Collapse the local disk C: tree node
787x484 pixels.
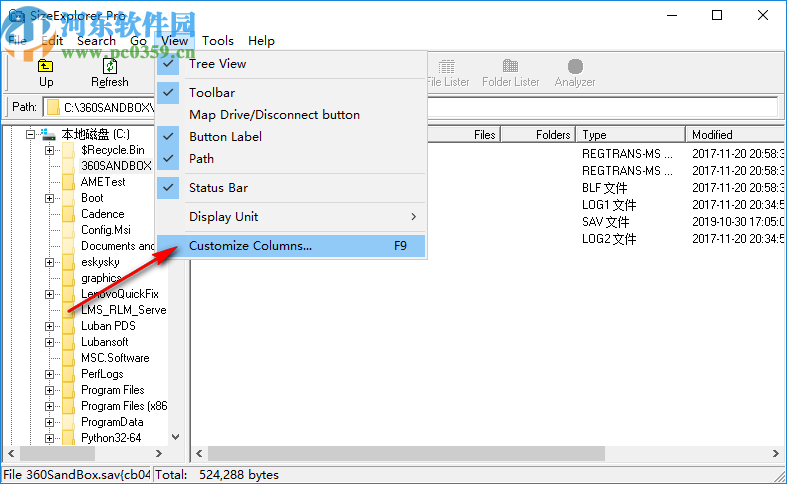pos(30,134)
